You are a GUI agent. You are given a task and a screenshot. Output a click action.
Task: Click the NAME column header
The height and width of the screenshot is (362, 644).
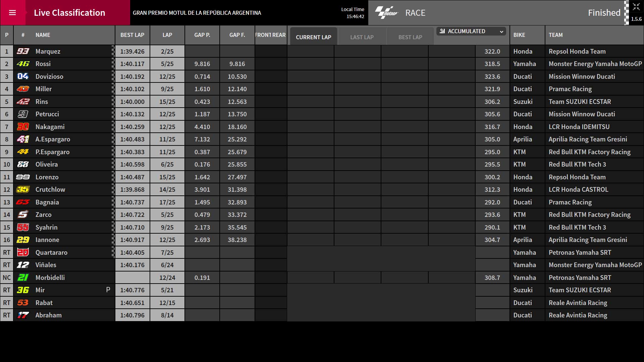(x=43, y=35)
